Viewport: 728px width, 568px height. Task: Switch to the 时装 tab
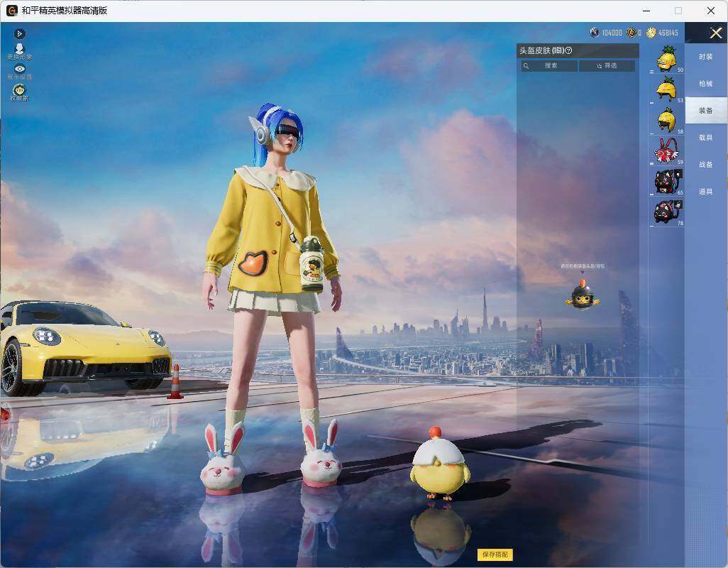pos(706,57)
